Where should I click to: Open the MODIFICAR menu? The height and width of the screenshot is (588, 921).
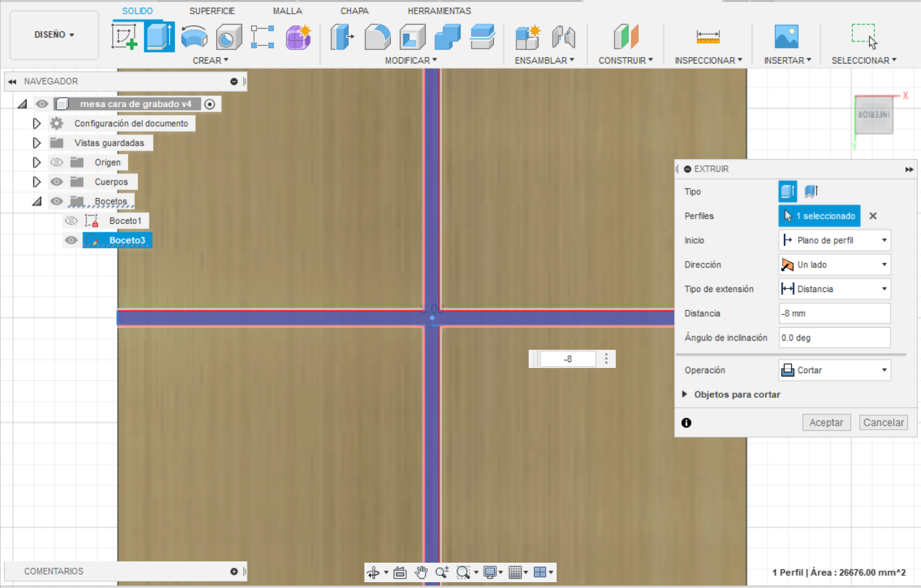tap(411, 60)
